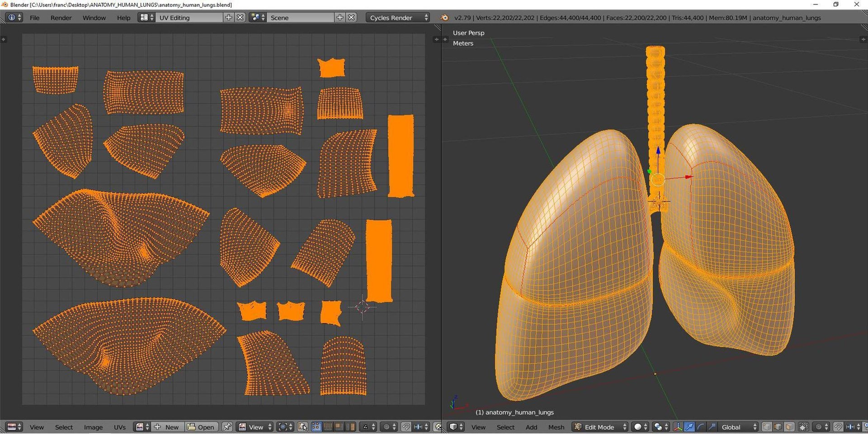Image resolution: width=868 pixels, height=434 pixels.
Task: Toggle UV face selection mode
Action: [x=339, y=427]
